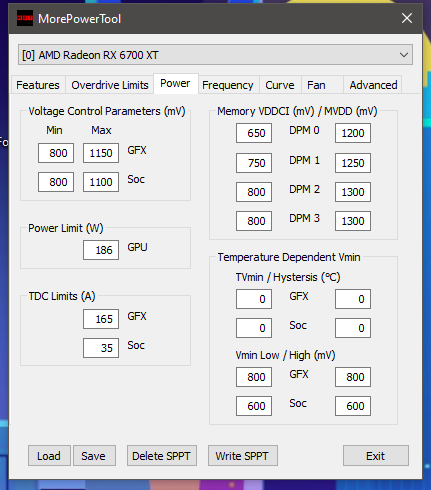Click the Soc minimum voltage field
This screenshot has height=490, width=431.
click(56, 182)
